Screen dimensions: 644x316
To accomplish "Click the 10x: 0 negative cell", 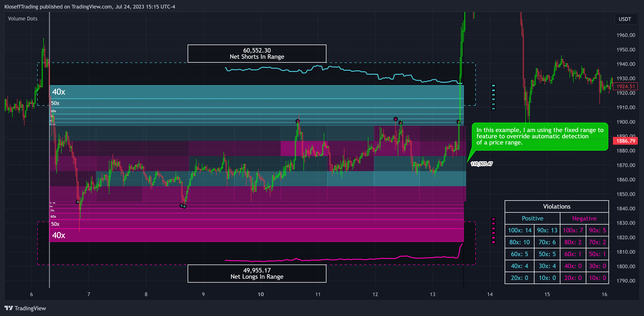I will click(597, 278).
